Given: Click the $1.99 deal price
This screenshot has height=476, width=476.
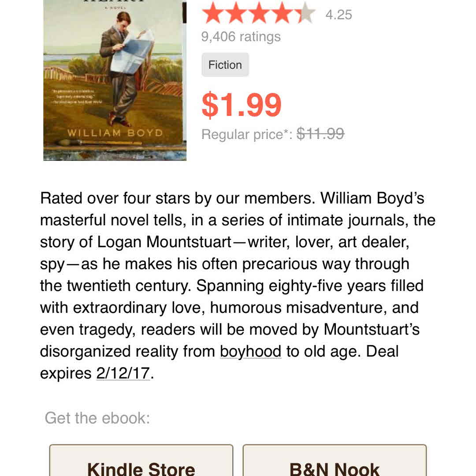Looking at the screenshot, I should coord(241,104).
